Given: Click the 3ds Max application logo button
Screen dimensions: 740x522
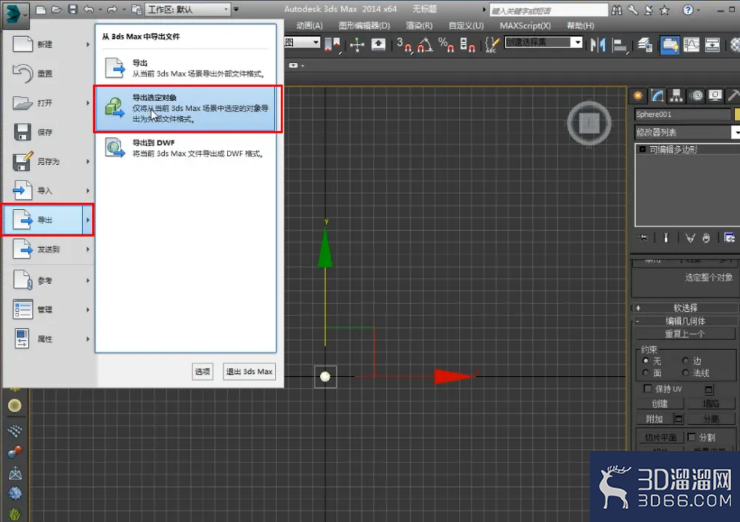Looking at the screenshot, I should coord(14,11).
